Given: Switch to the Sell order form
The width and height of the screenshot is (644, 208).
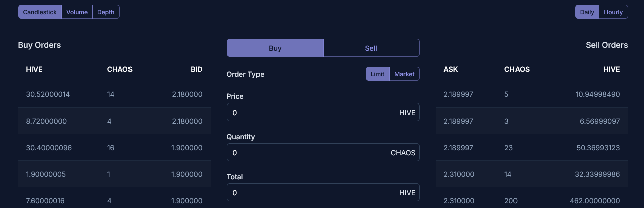Looking at the screenshot, I should 371,48.
